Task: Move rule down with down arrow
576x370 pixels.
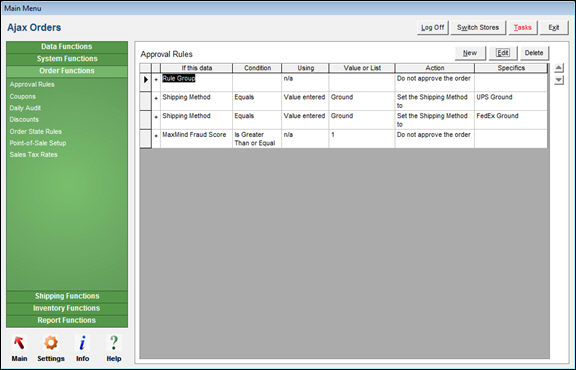Action: point(559,80)
